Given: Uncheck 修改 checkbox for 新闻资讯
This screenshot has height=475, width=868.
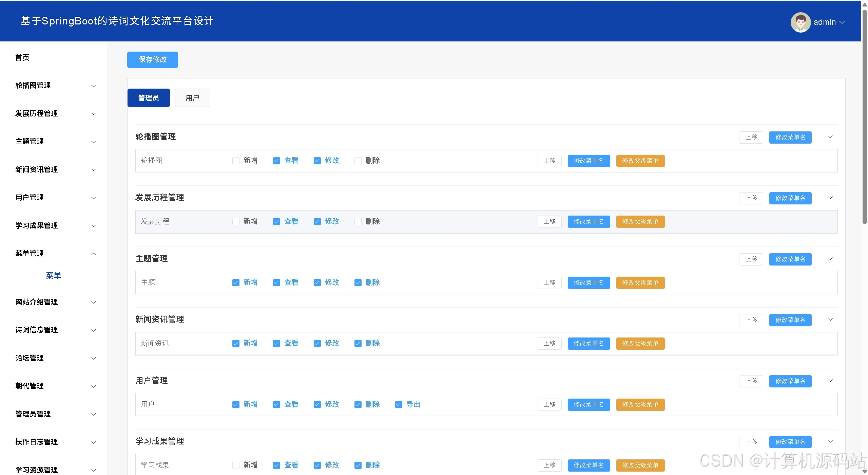Looking at the screenshot, I should (317, 343).
